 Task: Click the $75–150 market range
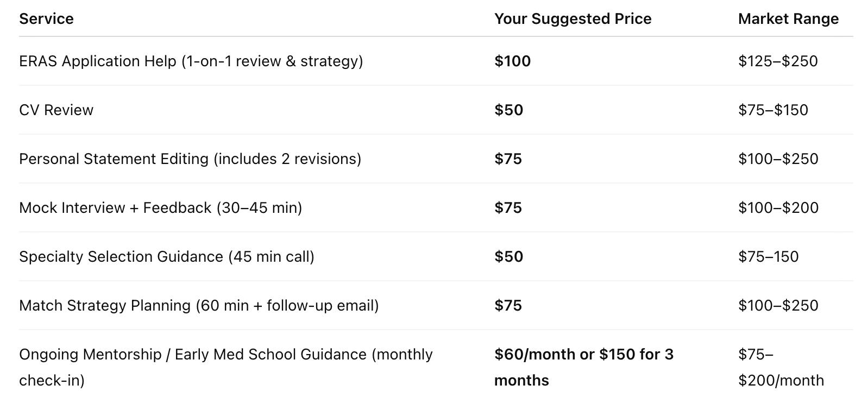click(x=768, y=256)
